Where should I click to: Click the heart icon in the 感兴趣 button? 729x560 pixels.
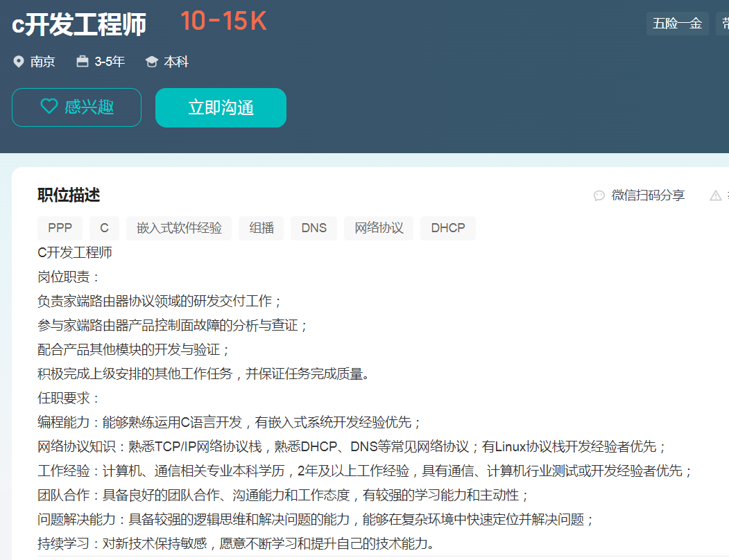[x=49, y=107]
